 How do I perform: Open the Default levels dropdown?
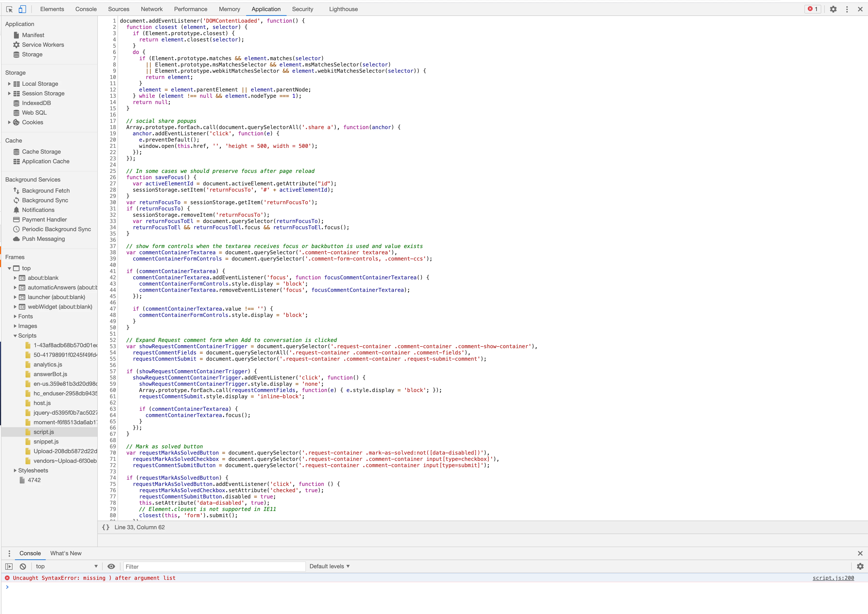(x=329, y=566)
